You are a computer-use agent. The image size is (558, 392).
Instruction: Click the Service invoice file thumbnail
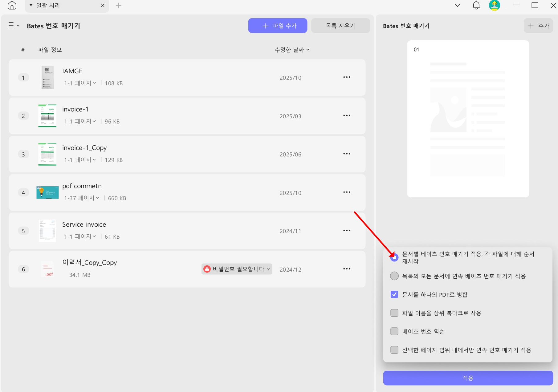[47, 231]
